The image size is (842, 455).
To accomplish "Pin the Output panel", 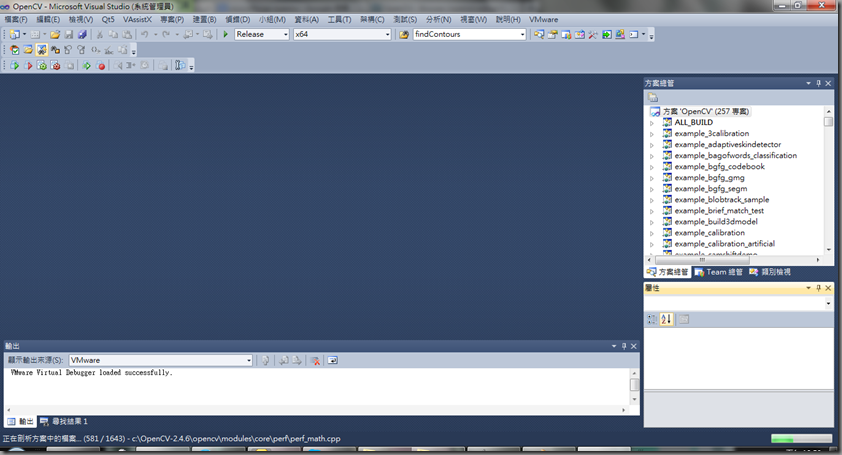I will tap(624, 346).
